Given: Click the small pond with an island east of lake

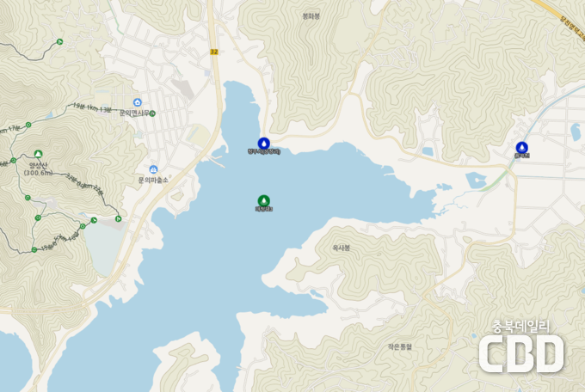Looking at the screenshot, I should pos(477,181).
